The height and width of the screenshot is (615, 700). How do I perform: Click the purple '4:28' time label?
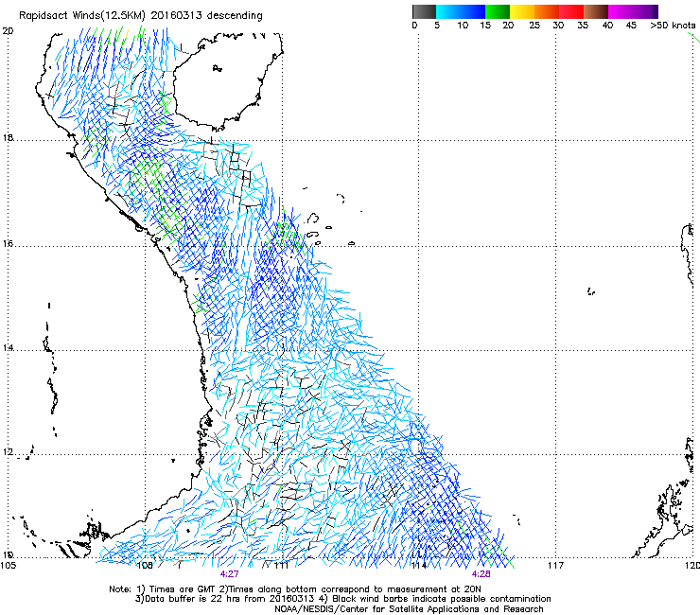tap(481, 574)
